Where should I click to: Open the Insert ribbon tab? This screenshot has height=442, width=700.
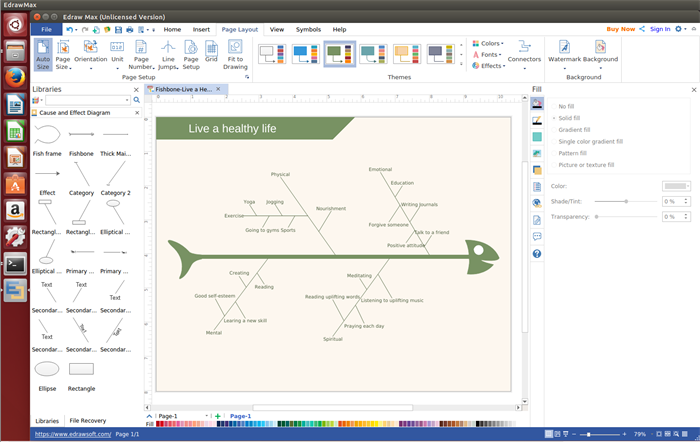click(201, 30)
